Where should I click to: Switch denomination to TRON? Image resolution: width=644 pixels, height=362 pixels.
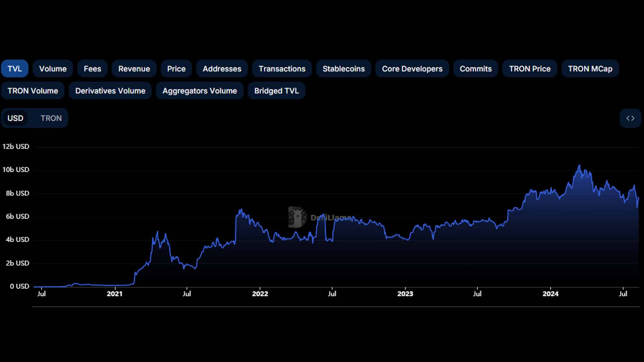coord(51,118)
